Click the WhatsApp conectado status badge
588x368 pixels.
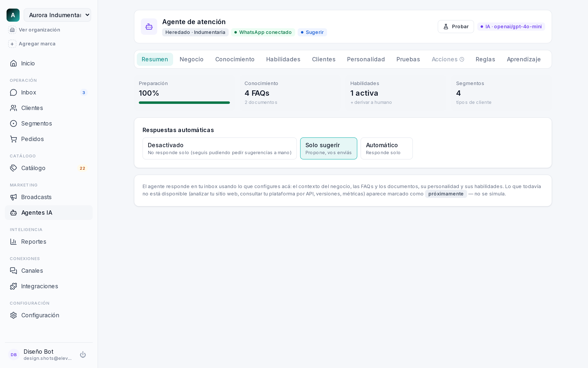263,32
